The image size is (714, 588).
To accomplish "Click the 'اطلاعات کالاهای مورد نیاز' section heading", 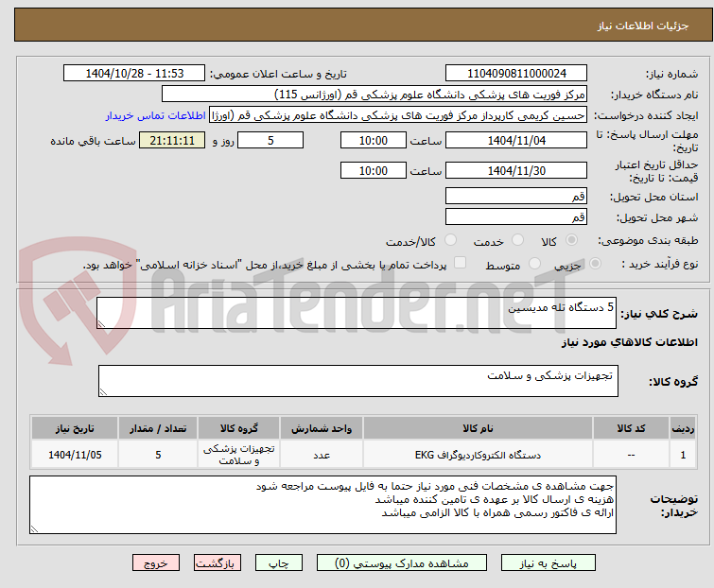I will (x=629, y=342).
